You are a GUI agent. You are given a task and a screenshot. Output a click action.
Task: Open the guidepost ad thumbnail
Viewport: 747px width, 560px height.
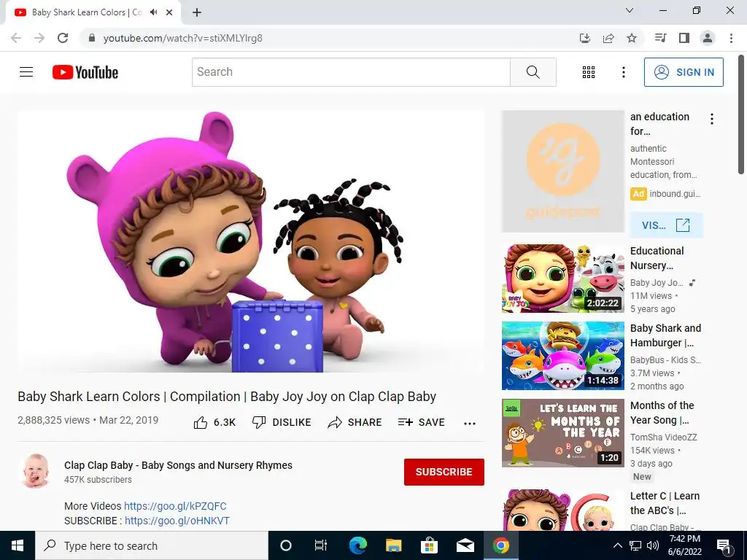point(562,171)
